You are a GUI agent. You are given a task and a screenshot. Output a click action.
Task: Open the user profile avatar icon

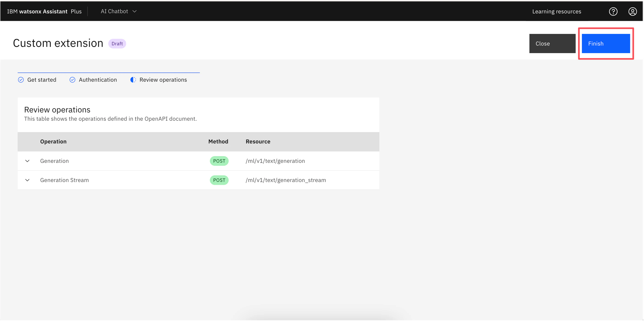(x=633, y=11)
